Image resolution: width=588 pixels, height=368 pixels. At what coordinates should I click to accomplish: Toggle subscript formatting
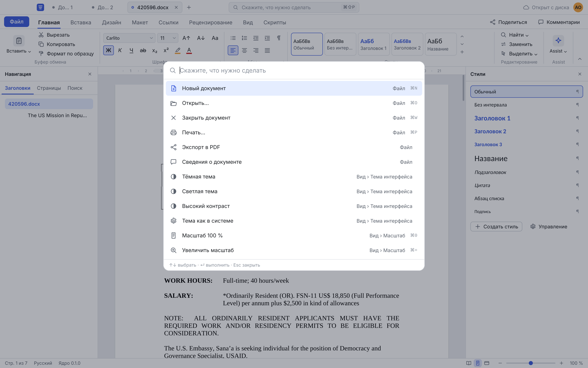tap(155, 50)
